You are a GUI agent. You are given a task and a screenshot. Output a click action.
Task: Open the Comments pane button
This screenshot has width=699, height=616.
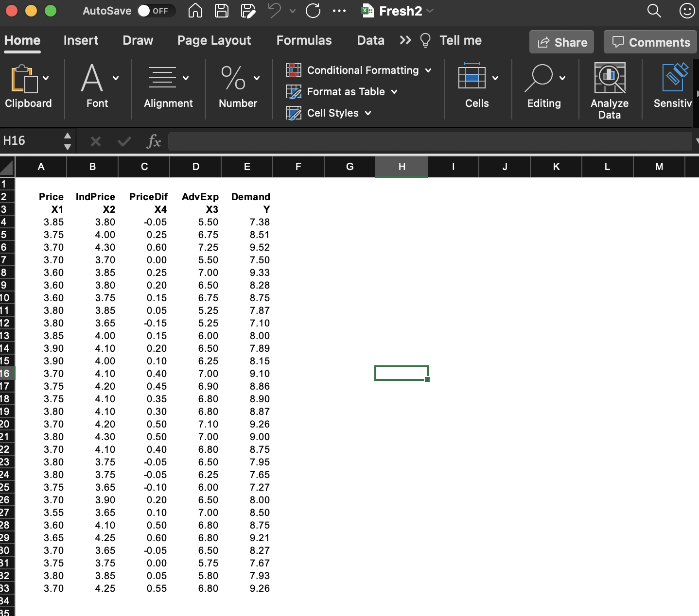(x=650, y=42)
